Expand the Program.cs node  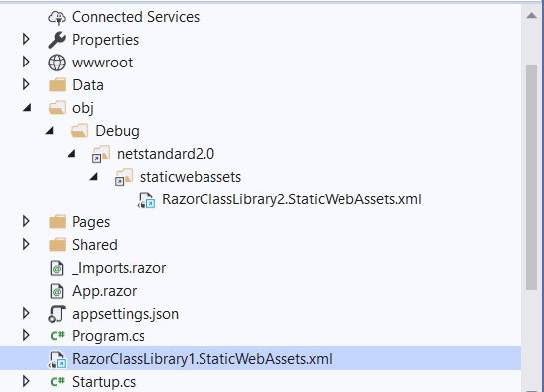[x=26, y=335]
